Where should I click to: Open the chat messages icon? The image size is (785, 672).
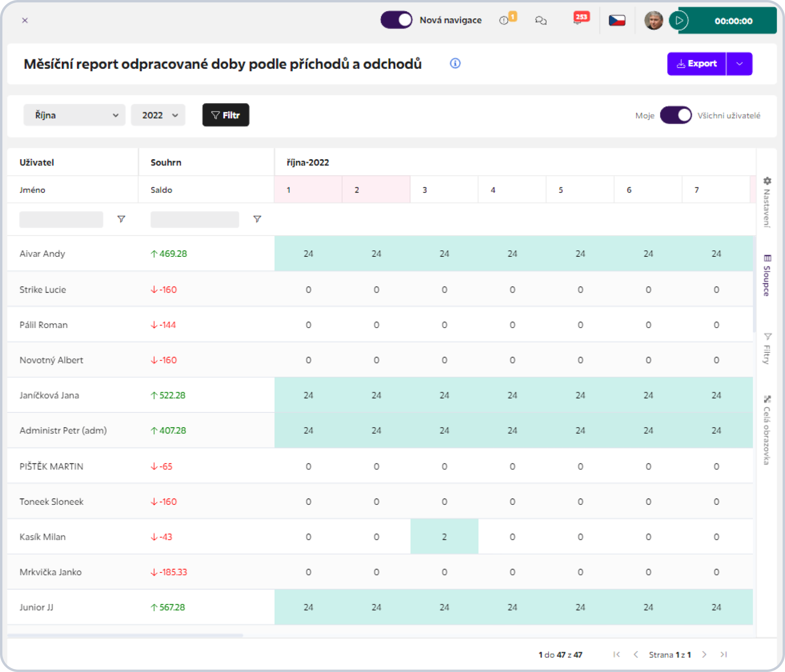pos(541,20)
